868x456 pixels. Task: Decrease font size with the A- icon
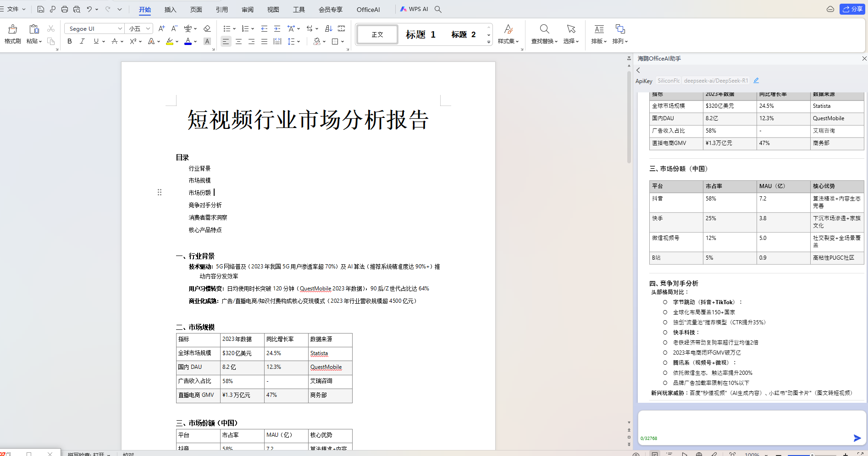pos(174,28)
